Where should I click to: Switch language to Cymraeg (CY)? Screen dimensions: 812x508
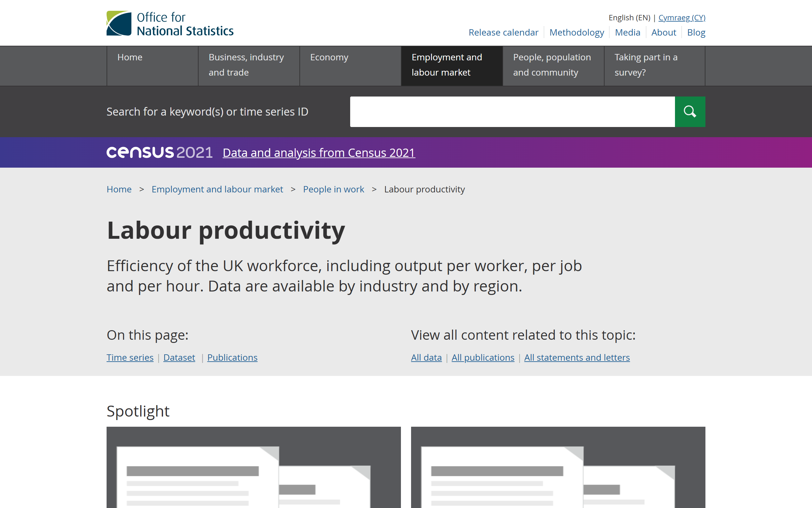[682, 17]
